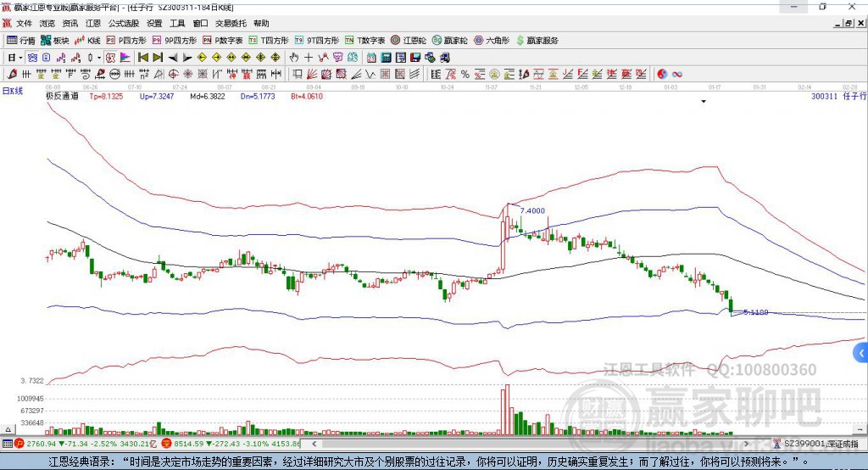868x470 pixels.
Task: Open the 资讯 menu
Action: tap(70, 23)
